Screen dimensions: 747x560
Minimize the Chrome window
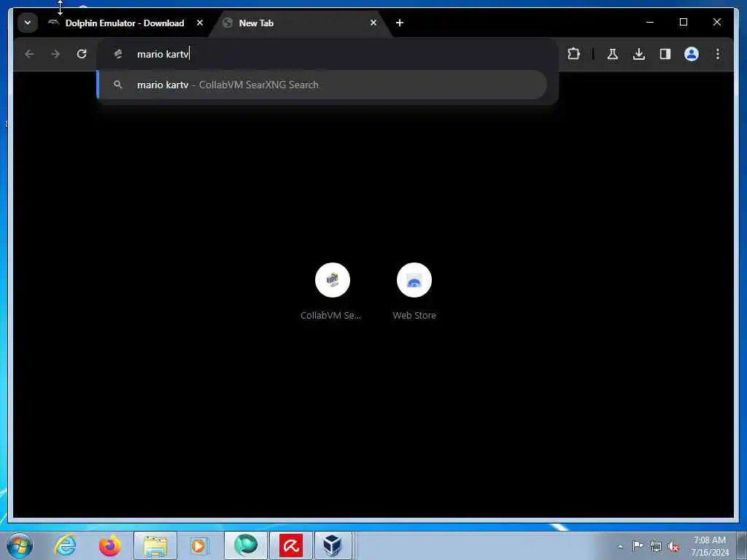tap(650, 22)
